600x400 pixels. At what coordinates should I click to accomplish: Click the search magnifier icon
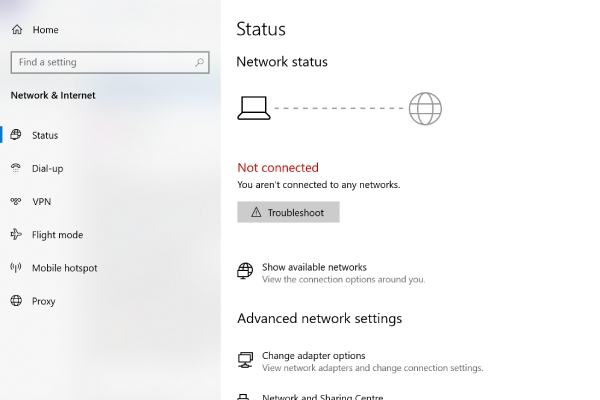[199, 62]
